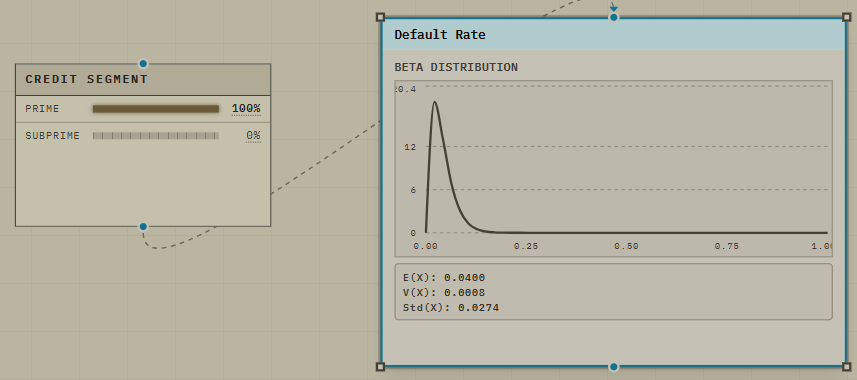Click the bottom-right resize handle of Default Rate

click(x=847, y=366)
